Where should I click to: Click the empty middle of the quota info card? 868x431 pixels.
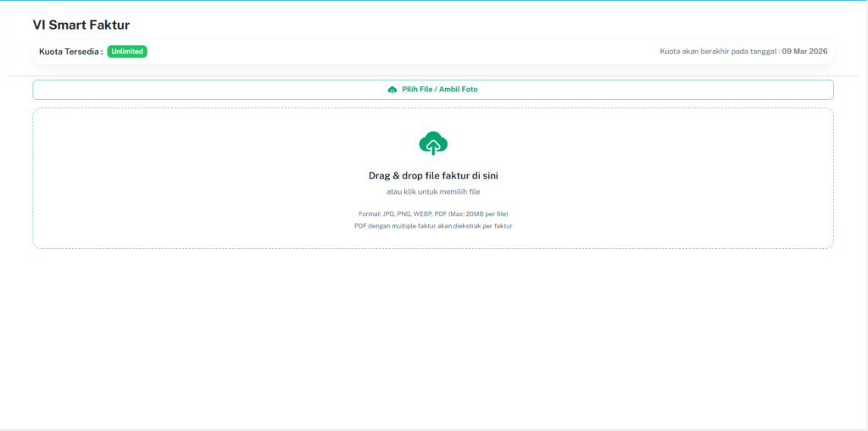click(x=398, y=52)
